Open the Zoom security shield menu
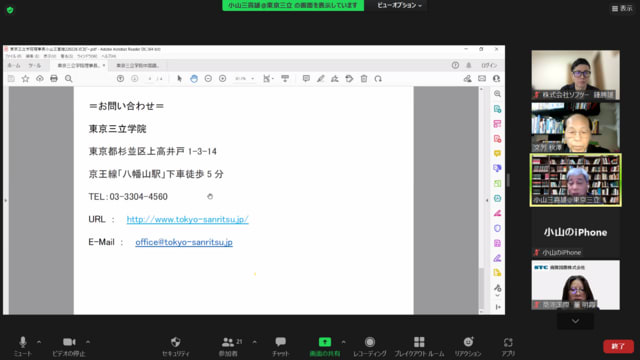The height and width of the screenshot is (360, 640). click(176, 346)
